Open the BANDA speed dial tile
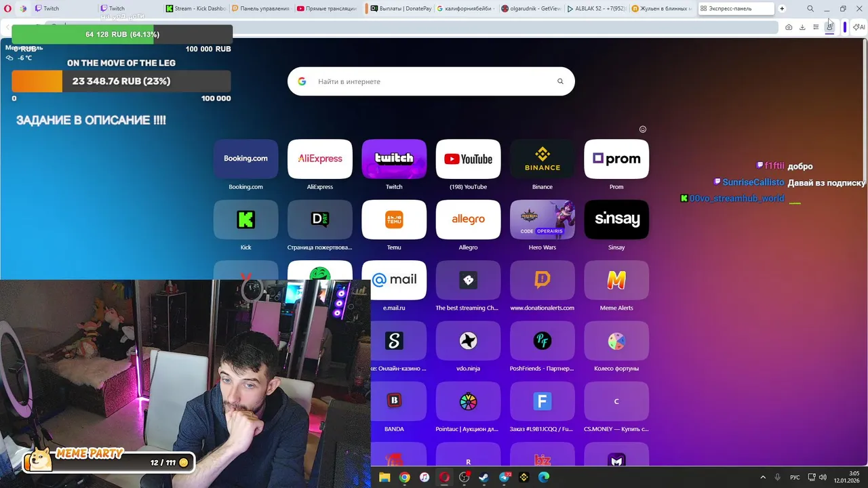This screenshot has height=488, width=868. pos(399,401)
